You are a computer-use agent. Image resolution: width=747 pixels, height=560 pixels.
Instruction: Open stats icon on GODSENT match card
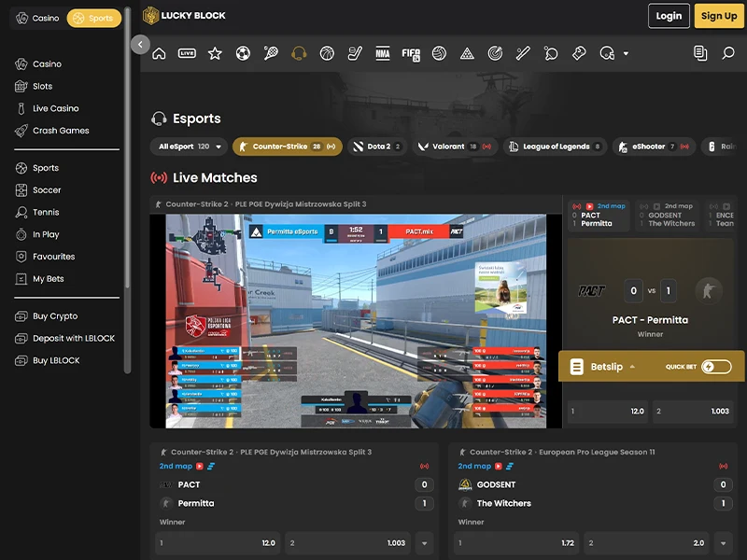(510, 466)
